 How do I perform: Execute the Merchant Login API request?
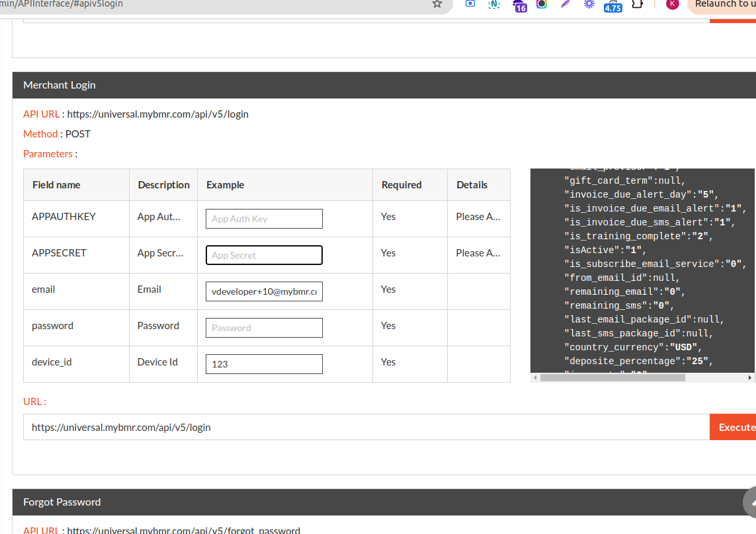tap(733, 427)
